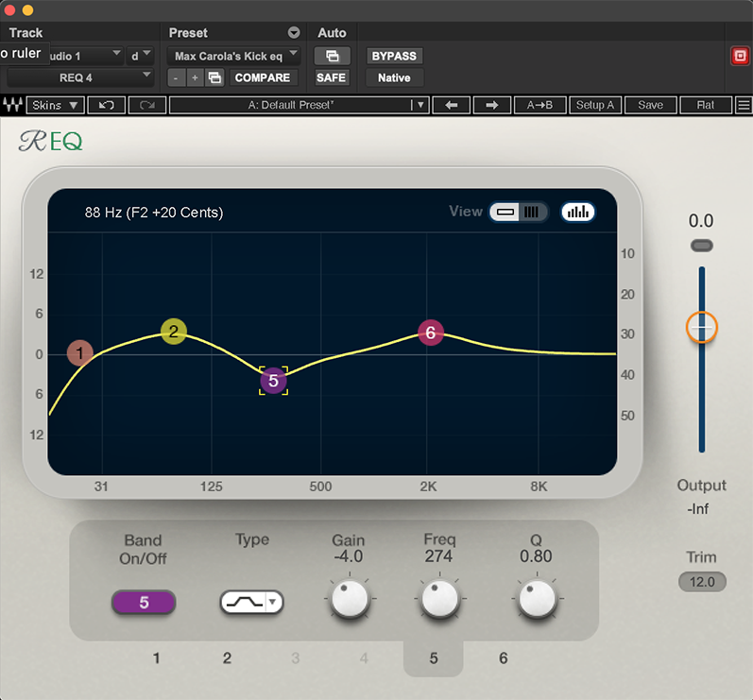Click the redo arrow in Waves toolbar
753x700 pixels.
click(146, 105)
